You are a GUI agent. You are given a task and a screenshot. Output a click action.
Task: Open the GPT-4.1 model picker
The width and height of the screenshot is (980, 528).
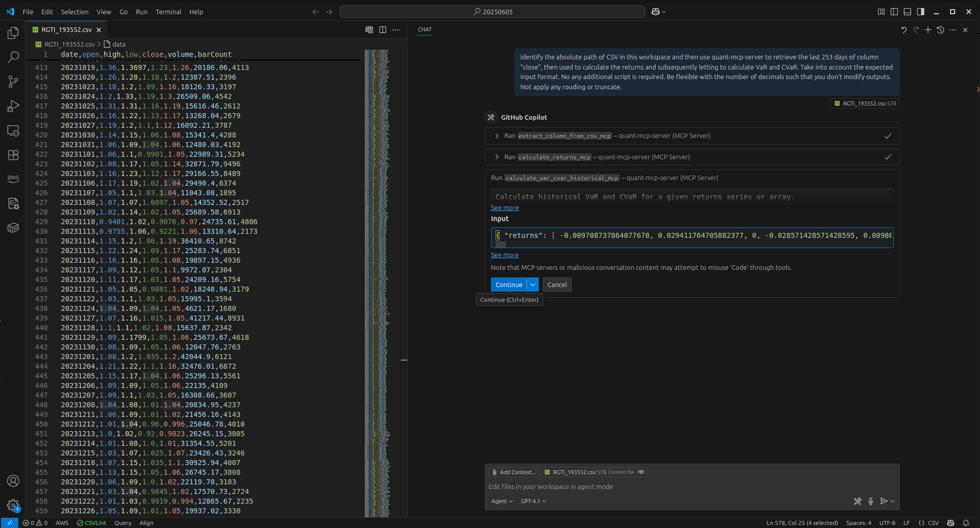[533, 501]
